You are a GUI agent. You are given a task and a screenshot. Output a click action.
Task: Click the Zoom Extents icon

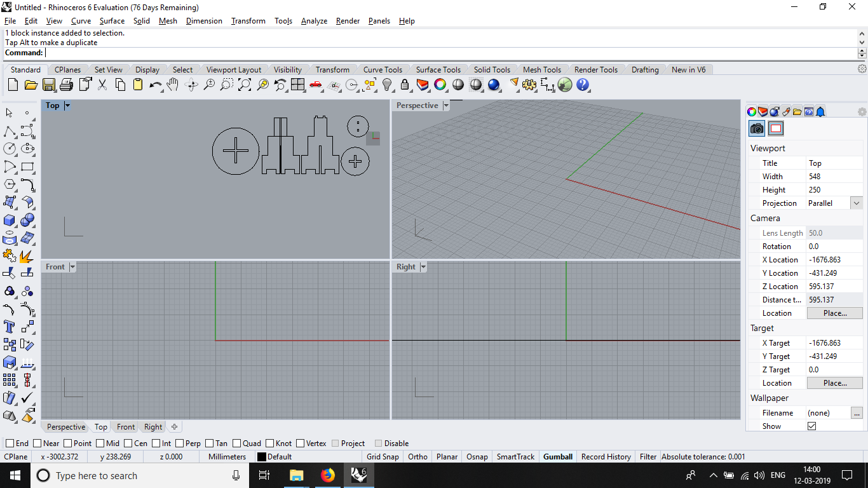click(x=245, y=85)
